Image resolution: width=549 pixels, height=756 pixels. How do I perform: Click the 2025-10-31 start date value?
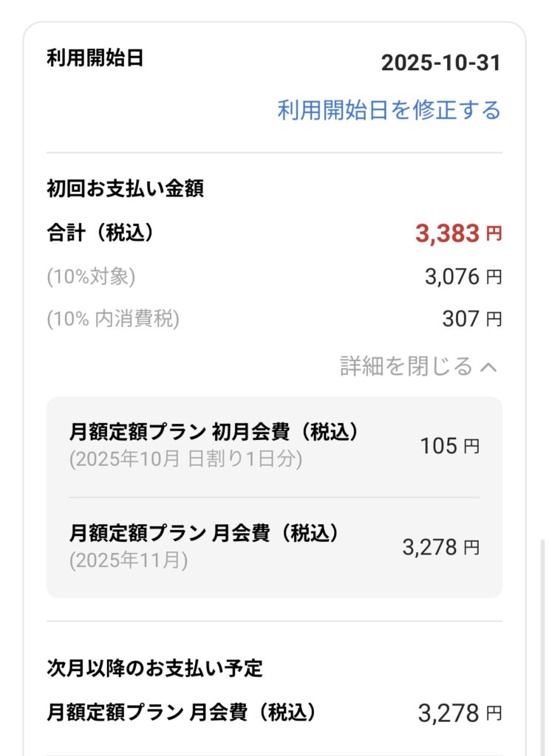point(441,63)
